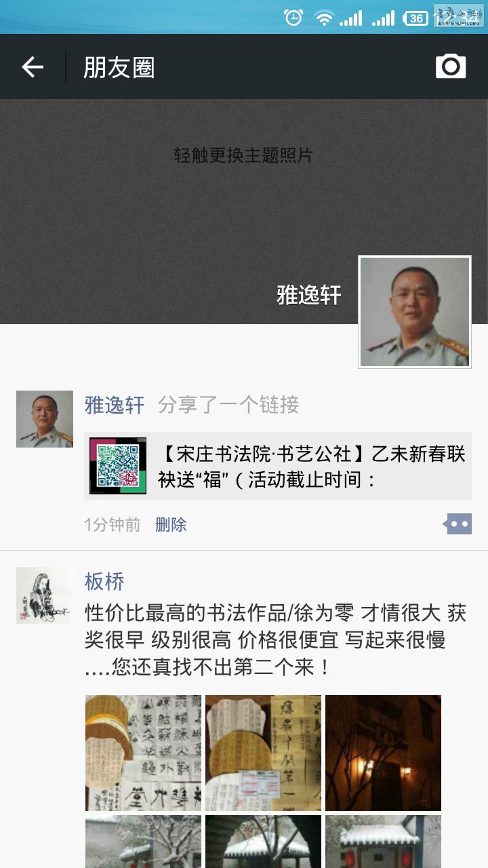The image size is (488, 868).
Task: Open the QR code link thumbnail
Action: [x=118, y=466]
